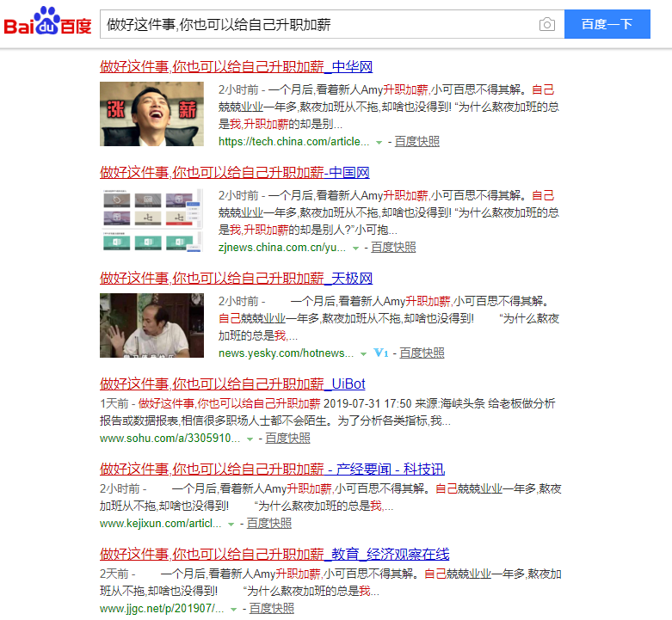The image size is (672, 620).
Task: Expand the dropdown arrow next to www.sohu.com URL
Action: click(x=250, y=439)
